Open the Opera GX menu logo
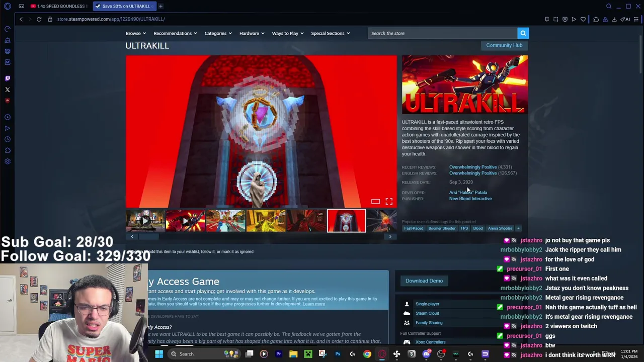 coord(8,6)
